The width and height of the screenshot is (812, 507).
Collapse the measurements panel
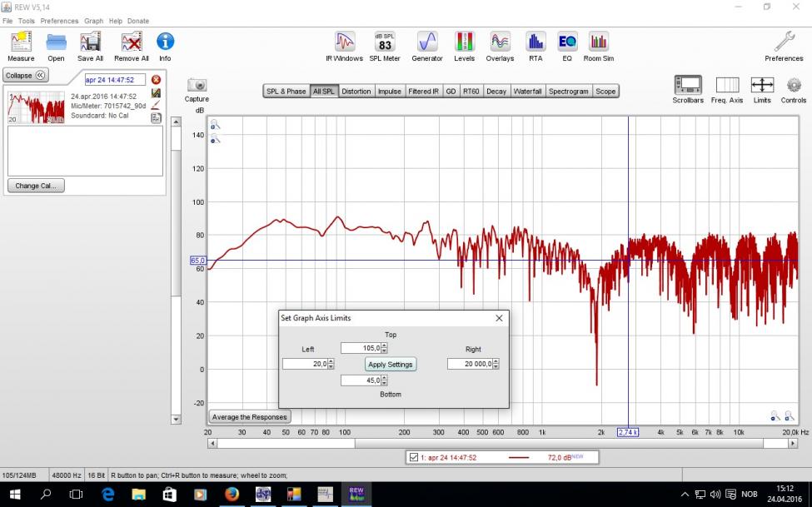point(27,75)
